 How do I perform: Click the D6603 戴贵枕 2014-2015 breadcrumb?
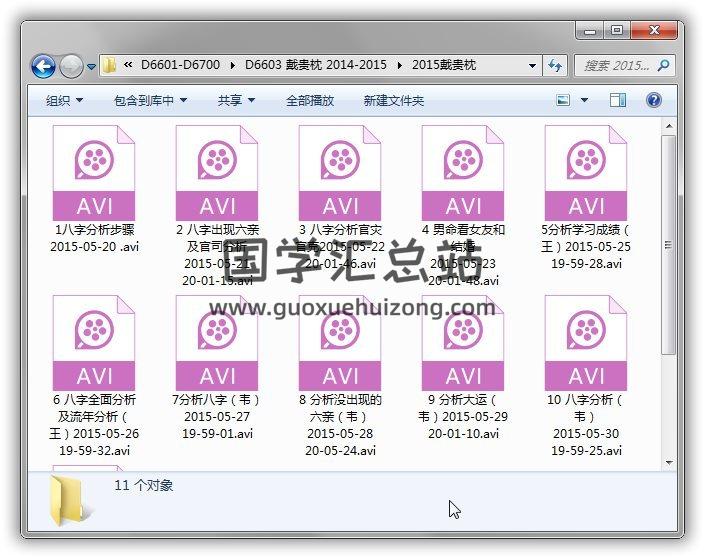[x=315, y=66]
